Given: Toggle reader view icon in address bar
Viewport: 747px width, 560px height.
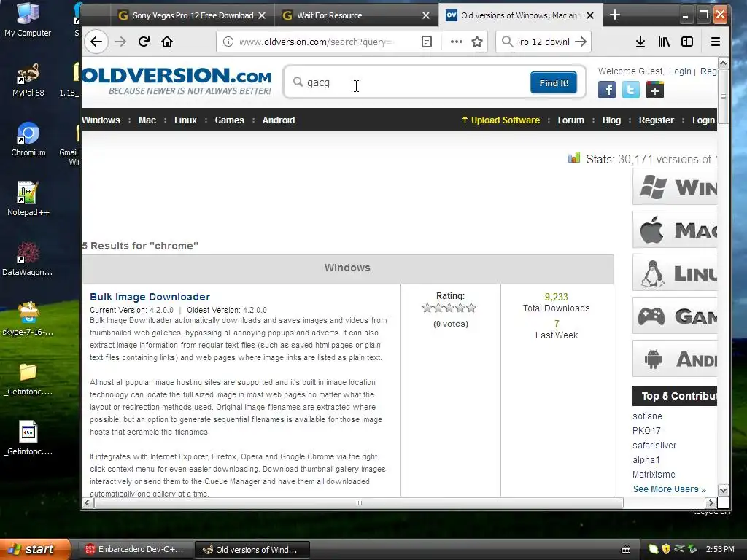Looking at the screenshot, I should [427, 42].
